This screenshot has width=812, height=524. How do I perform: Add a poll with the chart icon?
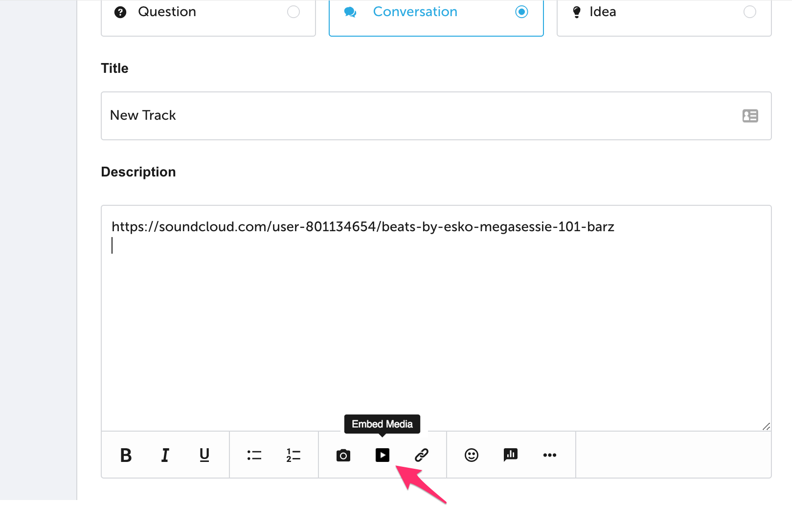[x=511, y=455]
